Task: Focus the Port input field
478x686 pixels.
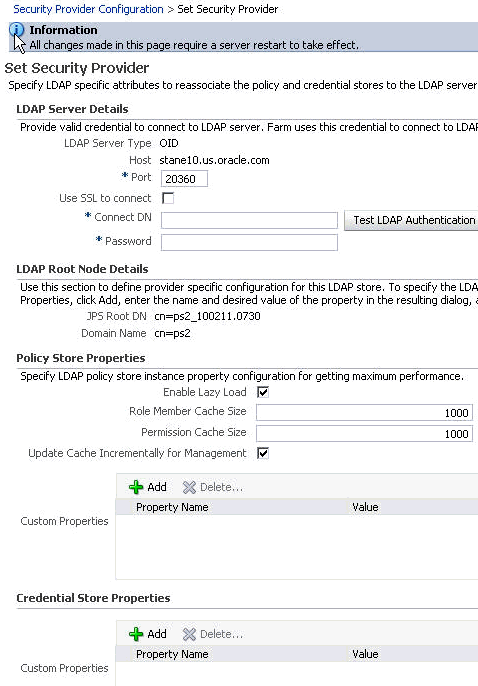Action: [x=184, y=178]
